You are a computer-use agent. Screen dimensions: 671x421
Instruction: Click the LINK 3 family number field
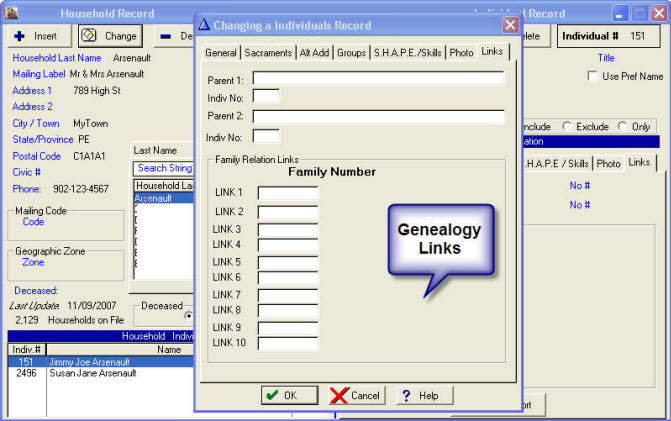pyautogui.click(x=288, y=230)
